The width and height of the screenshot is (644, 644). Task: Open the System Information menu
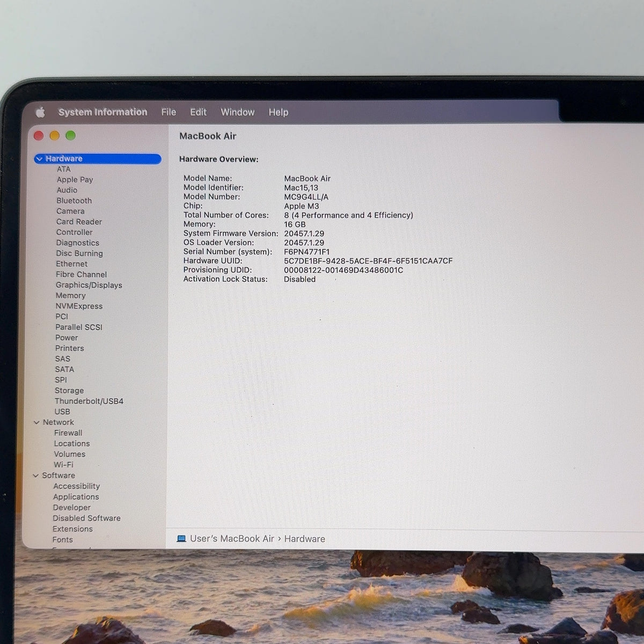tap(103, 112)
